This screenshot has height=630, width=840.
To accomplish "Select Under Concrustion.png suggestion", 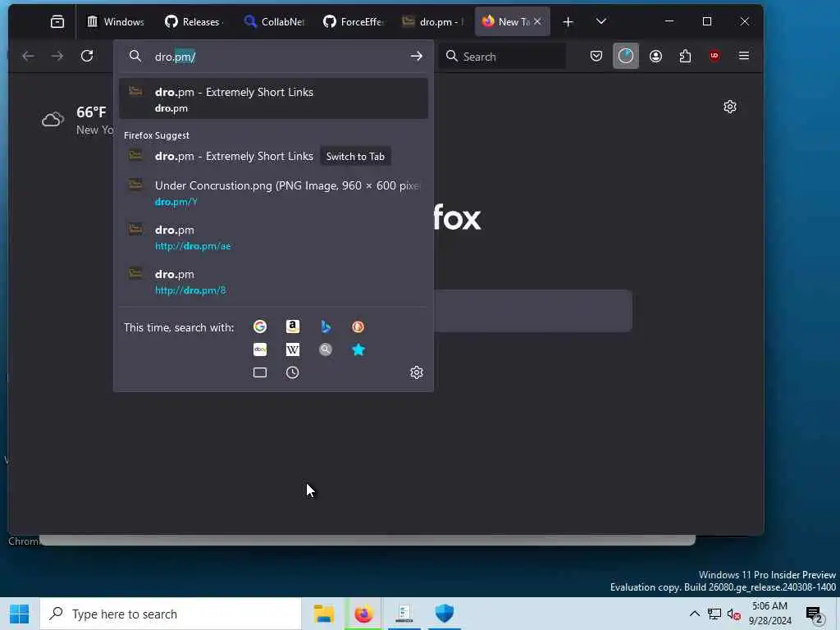I will [273, 192].
